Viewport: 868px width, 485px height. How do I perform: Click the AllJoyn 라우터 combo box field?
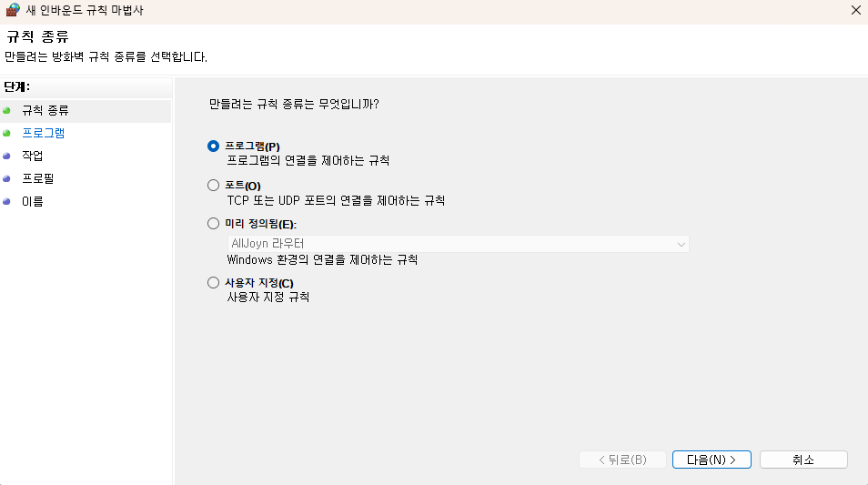tap(458, 244)
